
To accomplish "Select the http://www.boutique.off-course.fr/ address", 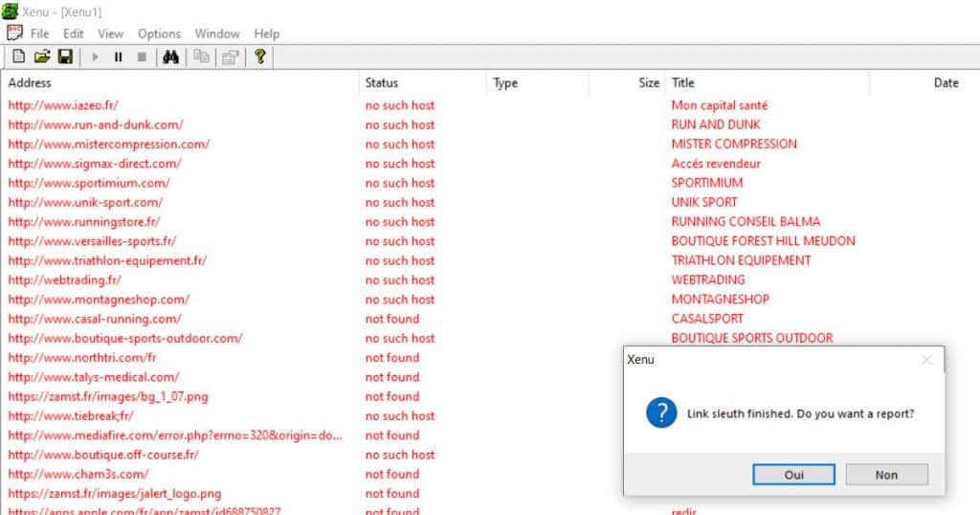I will pyautogui.click(x=103, y=454).
